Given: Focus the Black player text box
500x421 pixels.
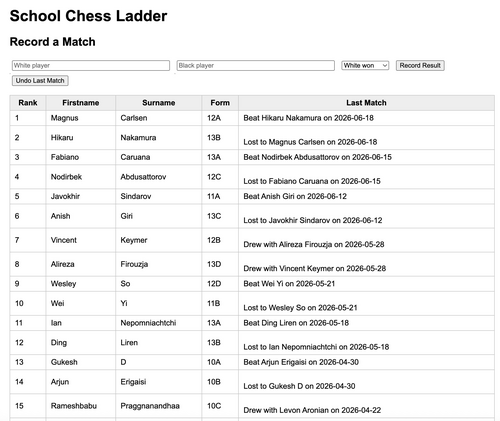Looking at the screenshot, I should (256, 65).
